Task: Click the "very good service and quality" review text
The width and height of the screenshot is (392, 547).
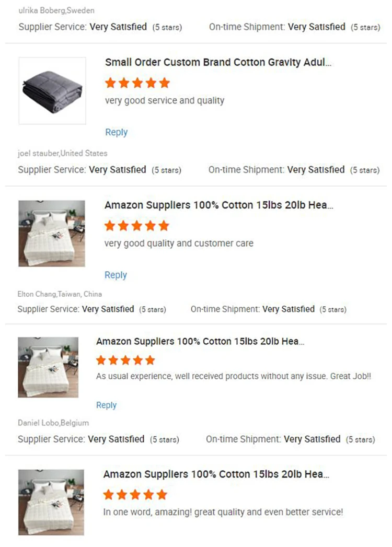Action: pyautogui.click(x=164, y=100)
